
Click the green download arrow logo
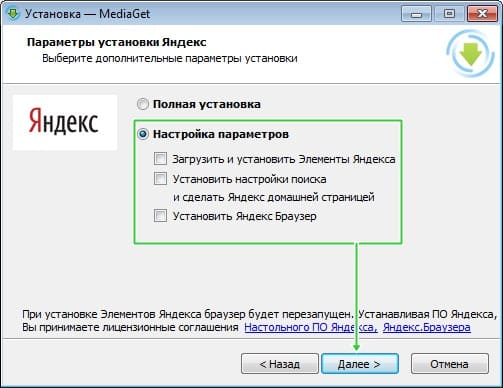(470, 53)
